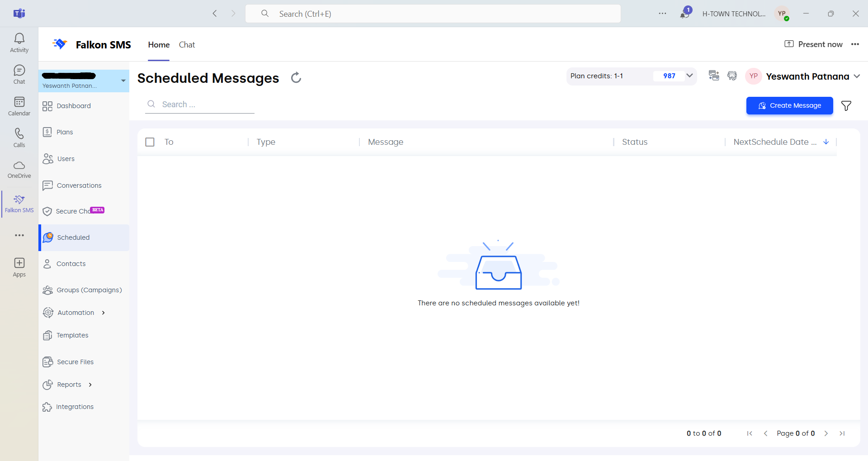
Task: Go forward using the forward arrow
Action: click(233, 14)
